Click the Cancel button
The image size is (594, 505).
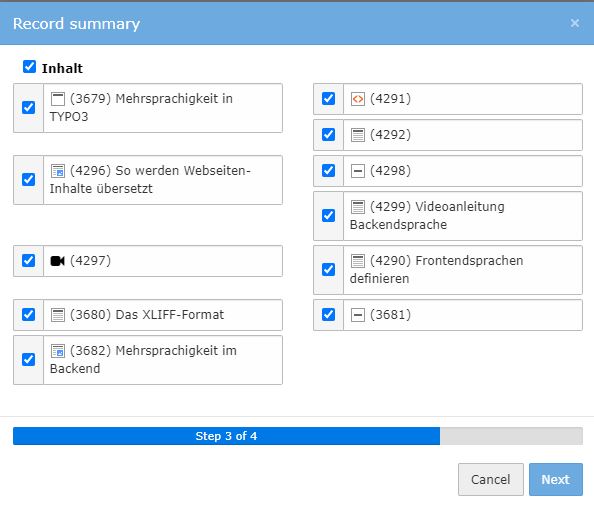click(x=491, y=479)
